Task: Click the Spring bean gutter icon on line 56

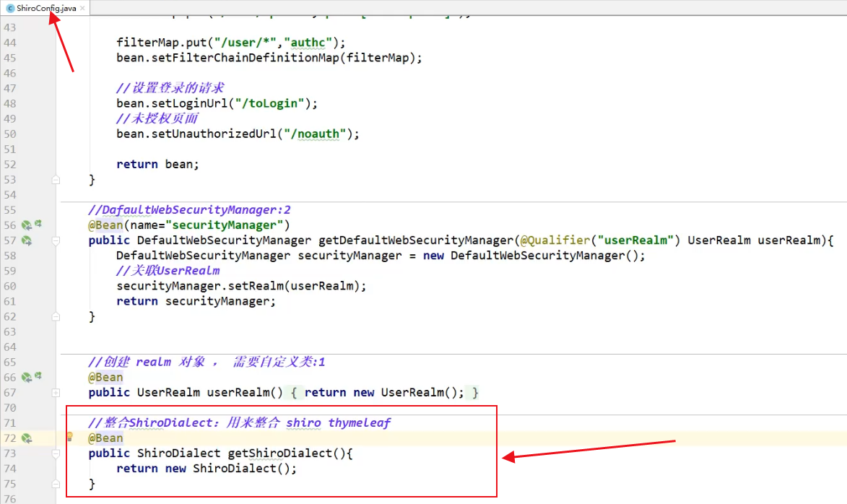Action: [x=26, y=225]
